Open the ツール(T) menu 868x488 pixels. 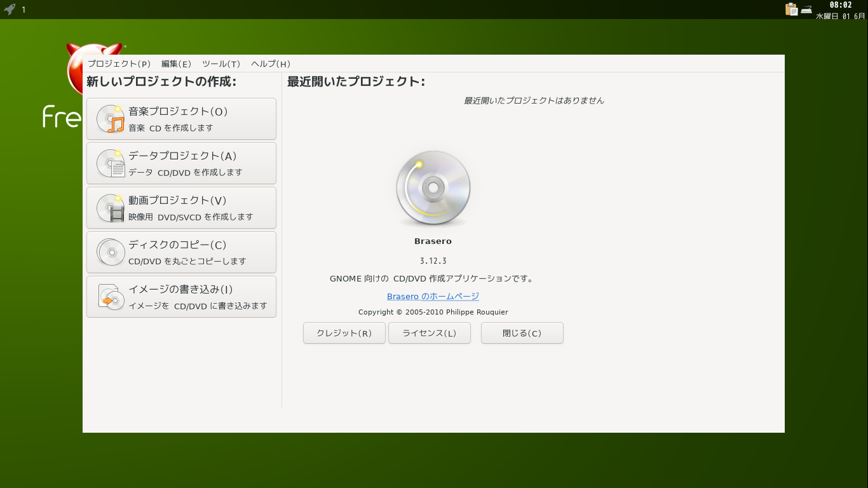221,64
